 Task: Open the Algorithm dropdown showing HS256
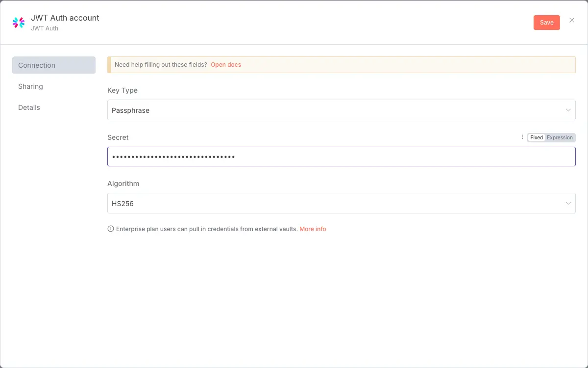(342, 203)
